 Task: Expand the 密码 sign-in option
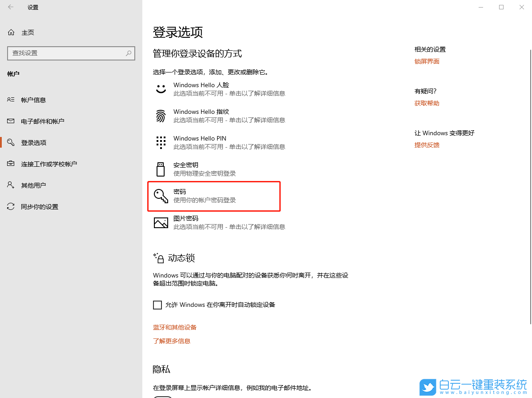pyautogui.click(x=214, y=196)
